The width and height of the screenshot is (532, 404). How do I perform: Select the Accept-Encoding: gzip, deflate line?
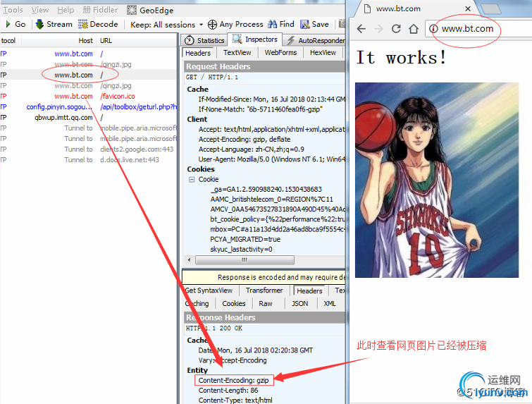pyautogui.click(x=245, y=139)
